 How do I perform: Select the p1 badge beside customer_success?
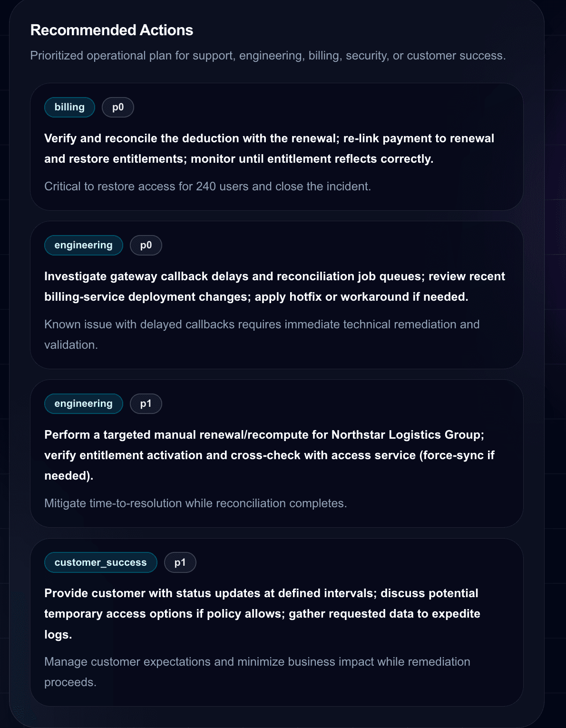tap(180, 562)
